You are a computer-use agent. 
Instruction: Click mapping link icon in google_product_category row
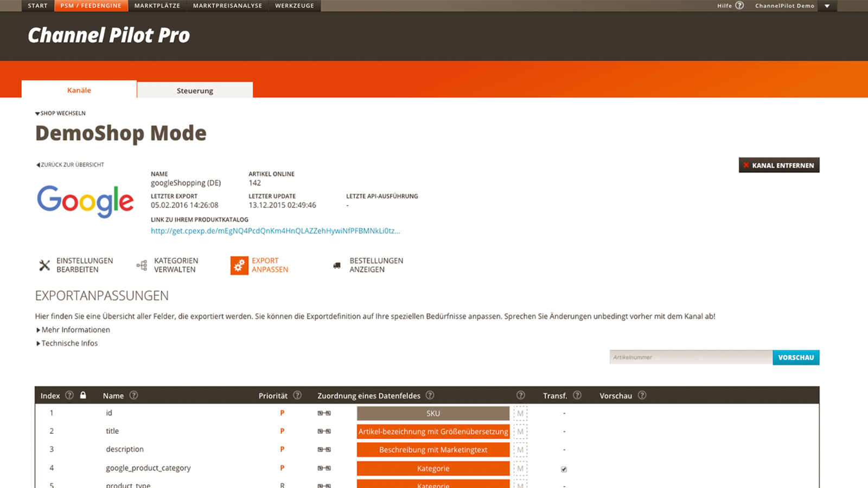(324, 468)
